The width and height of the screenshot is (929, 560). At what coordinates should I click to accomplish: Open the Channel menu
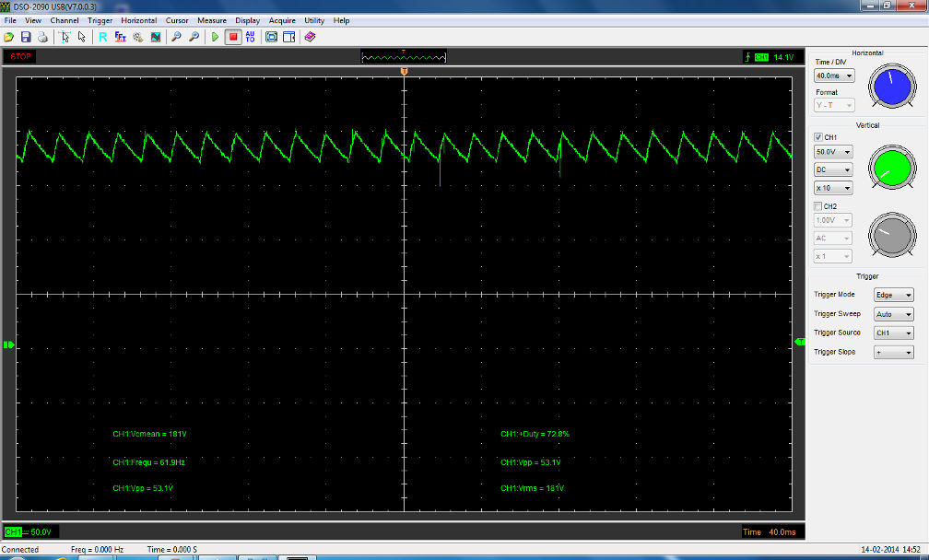pyautogui.click(x=64, y=20)
